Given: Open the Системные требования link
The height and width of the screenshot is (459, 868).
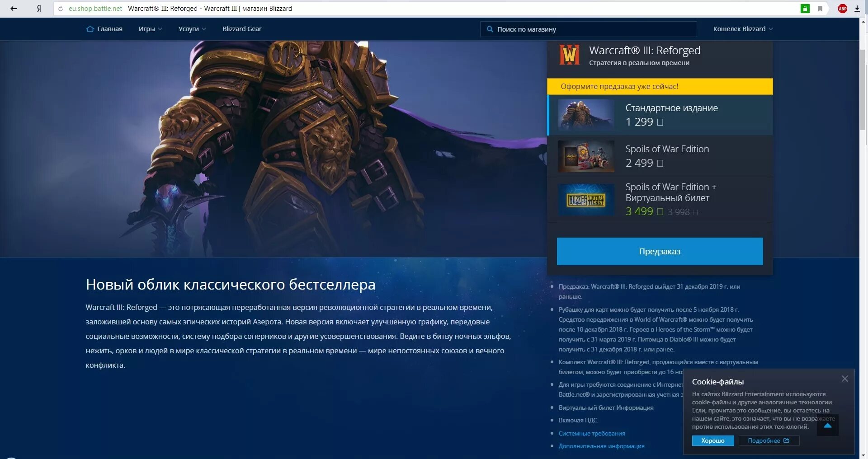Looking at the screenshot, I should pos(592,433).
